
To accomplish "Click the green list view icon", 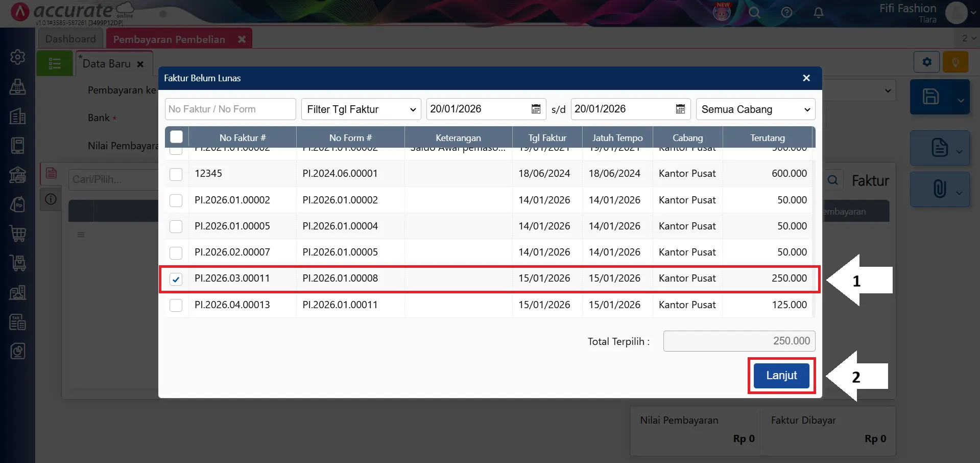I will pos(55,64).
